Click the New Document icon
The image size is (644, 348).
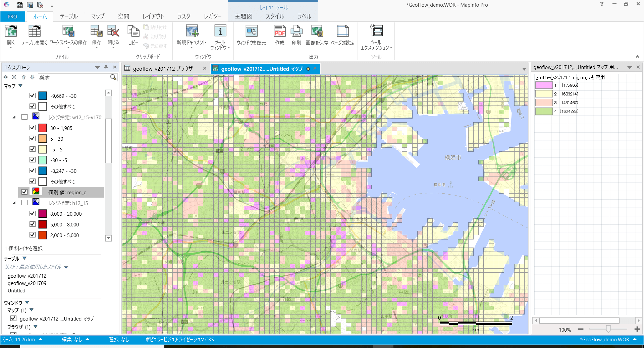[192, 31]
